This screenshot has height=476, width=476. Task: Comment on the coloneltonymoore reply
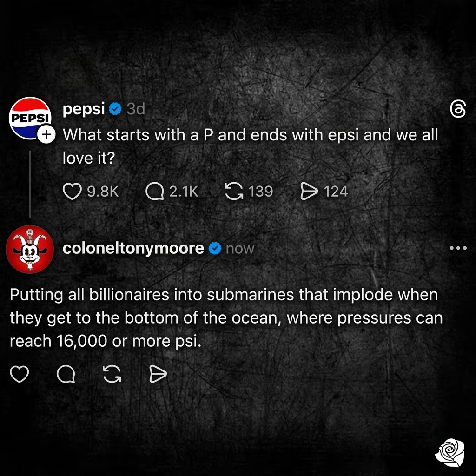tap(66, 374)
